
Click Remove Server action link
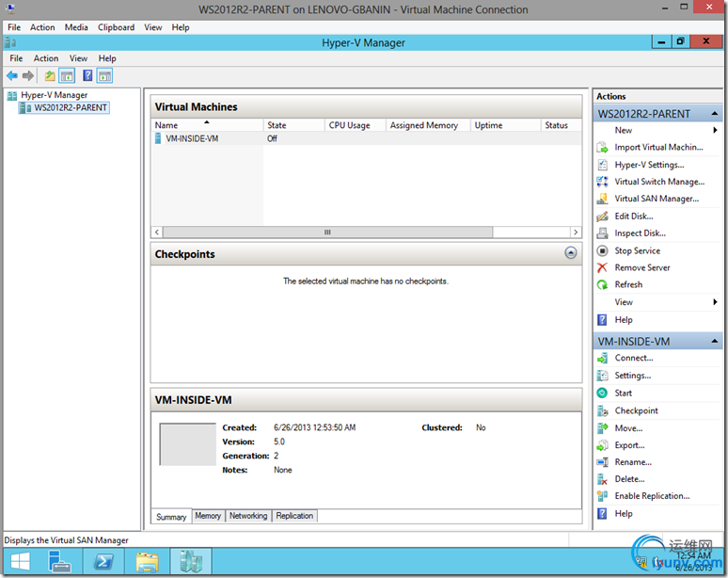(642, 267)
